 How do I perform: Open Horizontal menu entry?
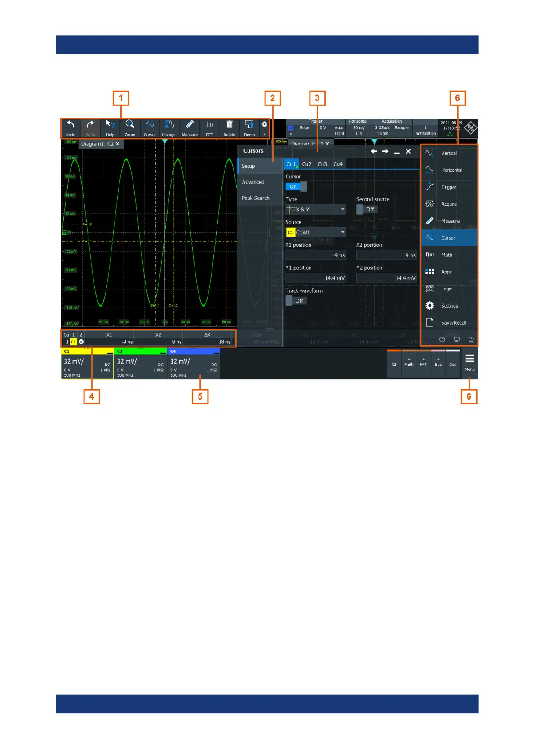(x=449, y=170)
